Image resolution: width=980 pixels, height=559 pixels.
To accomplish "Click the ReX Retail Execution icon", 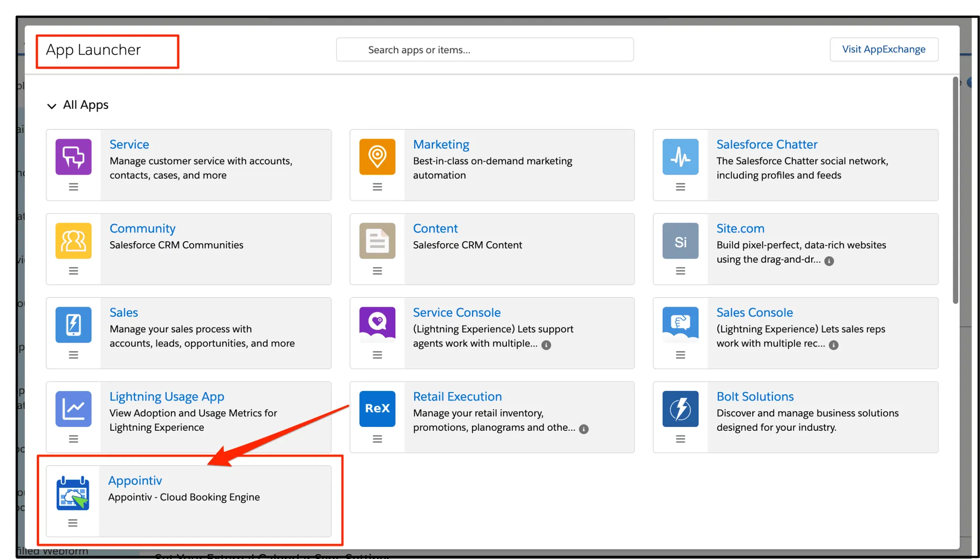I will tap(377, 409).
